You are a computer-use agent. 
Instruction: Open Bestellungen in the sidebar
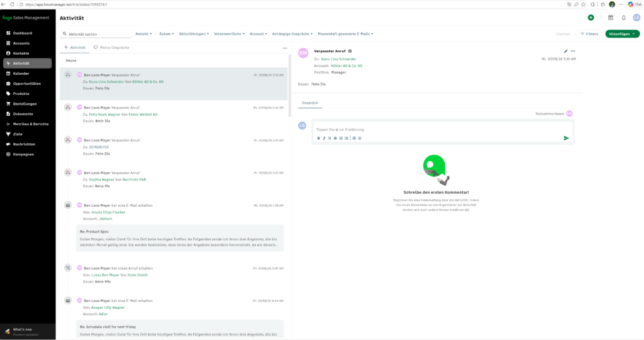coord(25,104)
